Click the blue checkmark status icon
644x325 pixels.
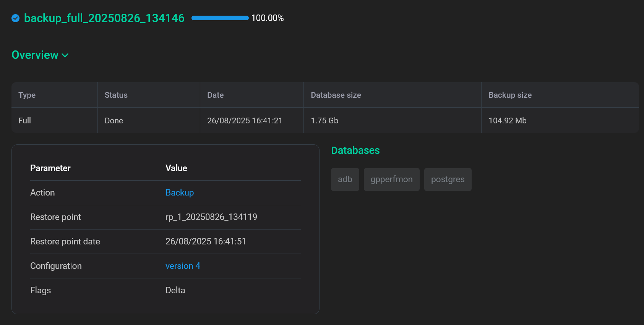coord(16,18)
